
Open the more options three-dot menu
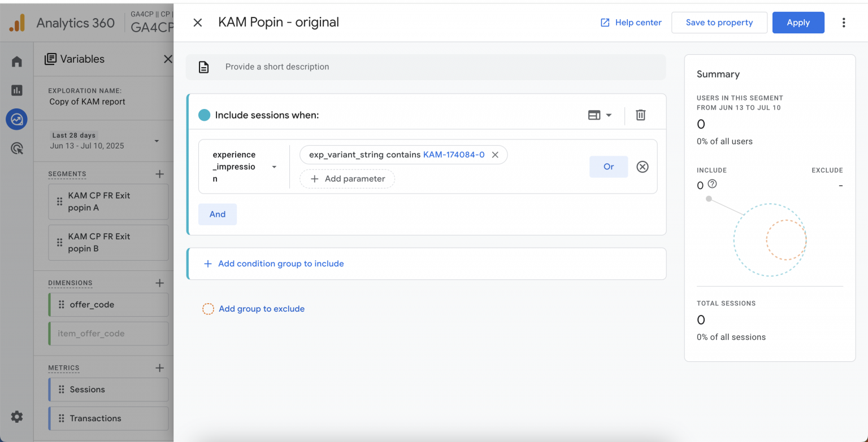click(844, 23)
